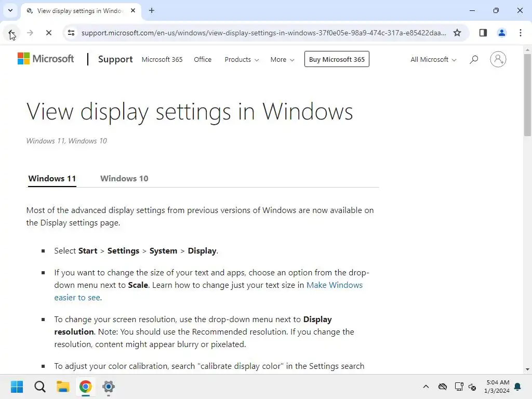Click the page heading View display settings
Viewport: 532px width, 399px height.
(x=190, y=112)
